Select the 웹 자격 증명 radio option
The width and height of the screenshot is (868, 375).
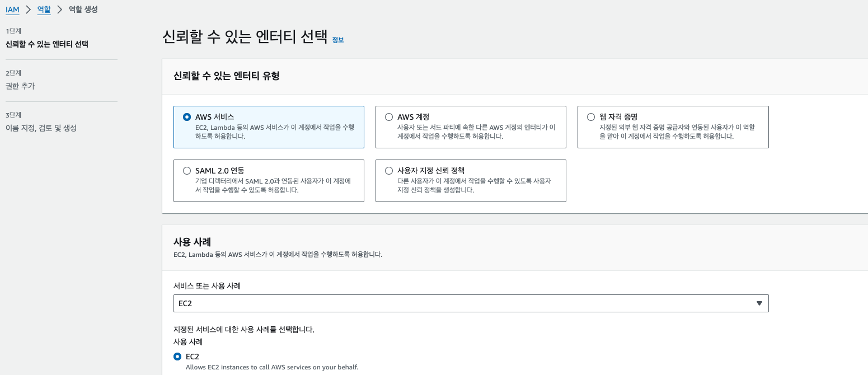click(591, 117)
